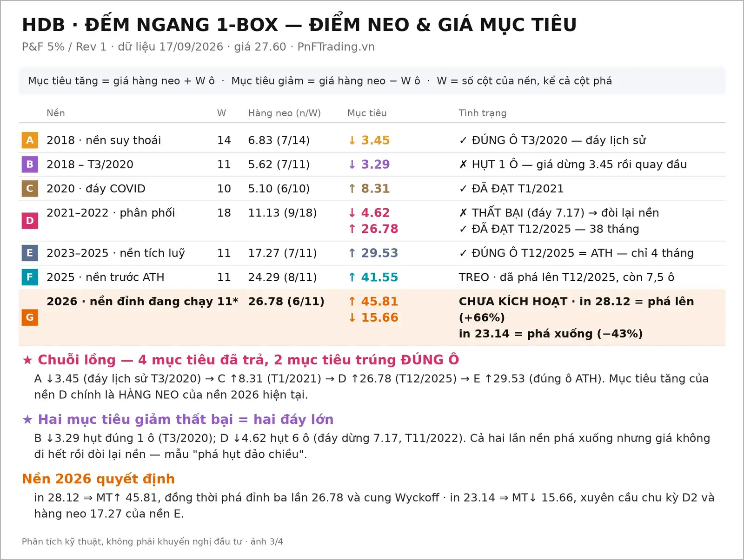Select the base name "2025 · nền trước ATH"

(106, 277)
